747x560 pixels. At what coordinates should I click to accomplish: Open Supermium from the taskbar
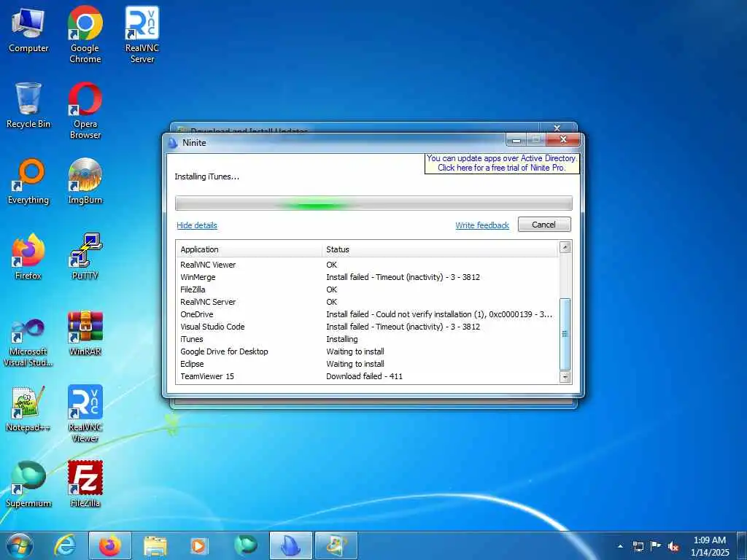[x=245, y=545]
